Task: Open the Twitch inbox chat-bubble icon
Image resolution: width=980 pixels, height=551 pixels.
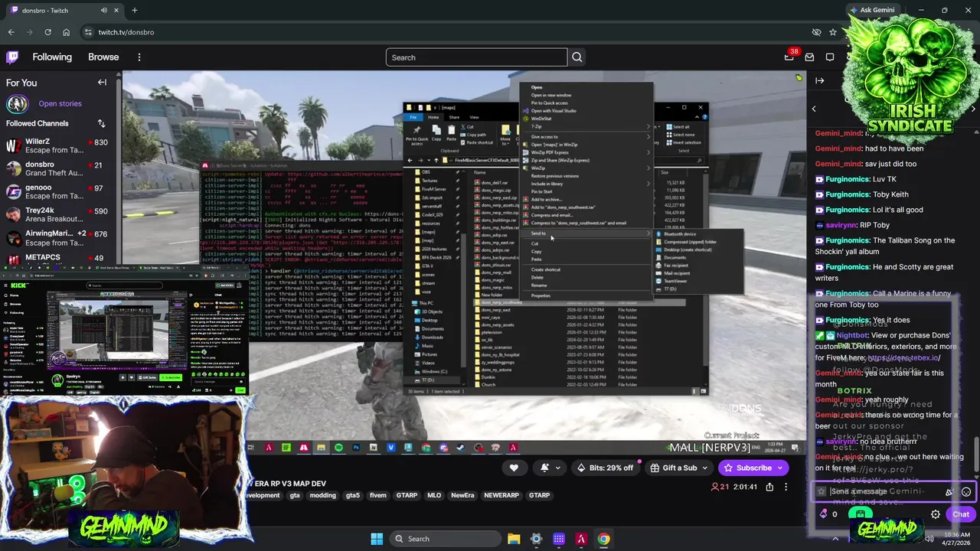Action: click(x=830, y=57)
